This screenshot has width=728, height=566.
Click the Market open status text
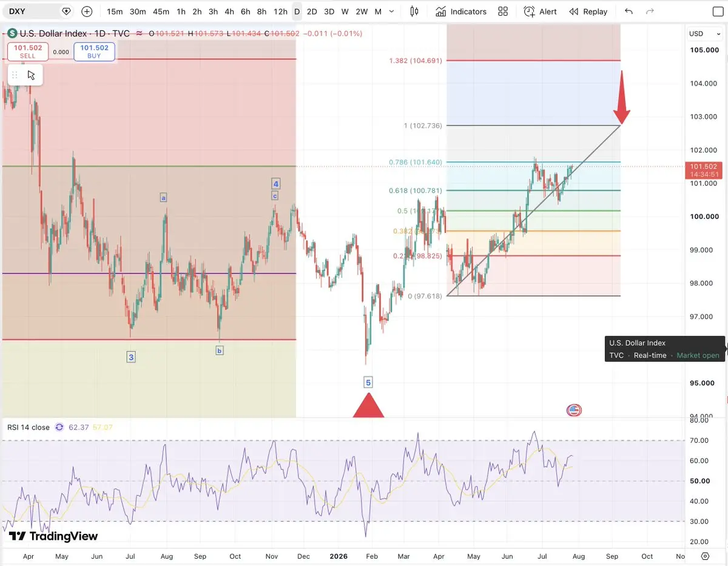(x=698, y=355)
